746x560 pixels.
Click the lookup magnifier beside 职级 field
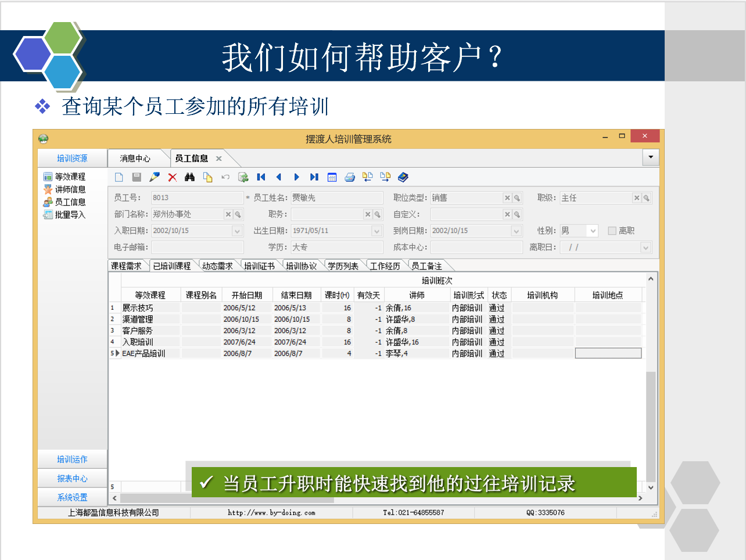[x=646, y=198]
